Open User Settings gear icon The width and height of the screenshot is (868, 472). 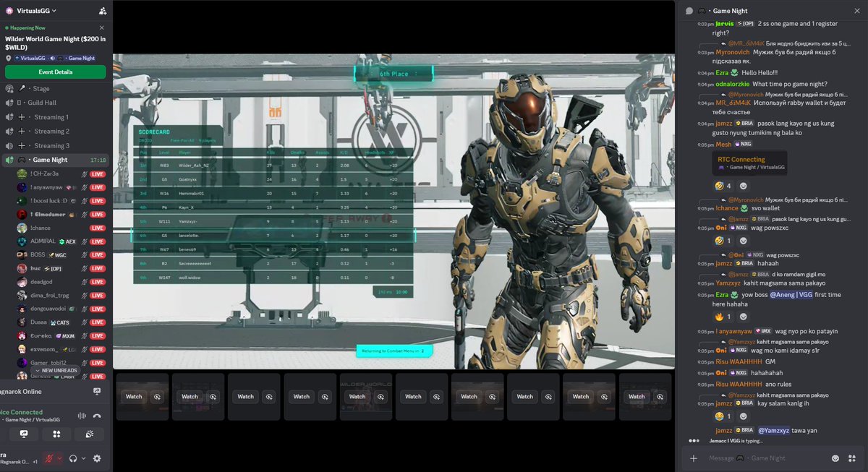point(97,458)
